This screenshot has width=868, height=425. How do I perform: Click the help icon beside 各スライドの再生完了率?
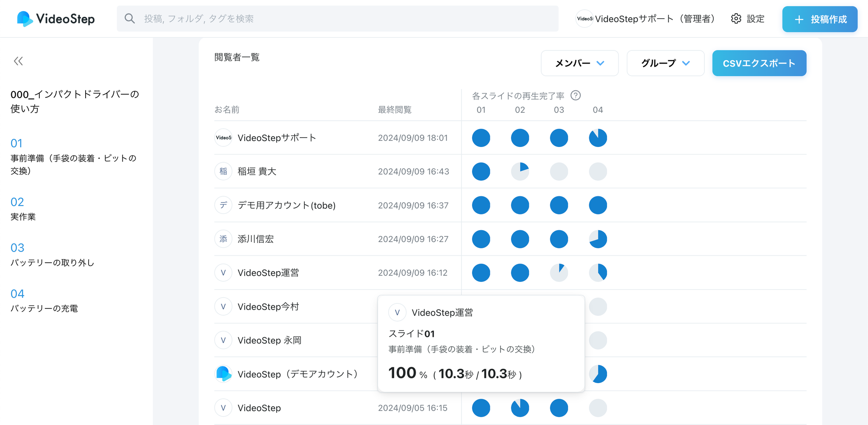pyautogui.click(x=576, y=95)
